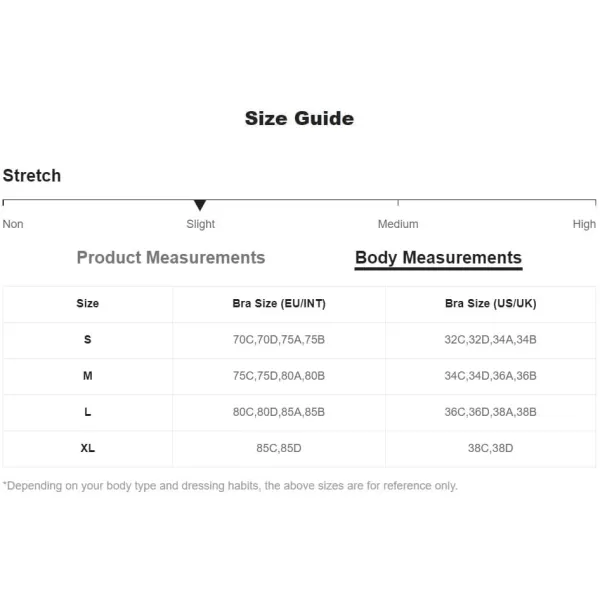Click the Medium tick on stretch scale
Image resolution: width=600 pixels, height=600 pixels.
398,202
